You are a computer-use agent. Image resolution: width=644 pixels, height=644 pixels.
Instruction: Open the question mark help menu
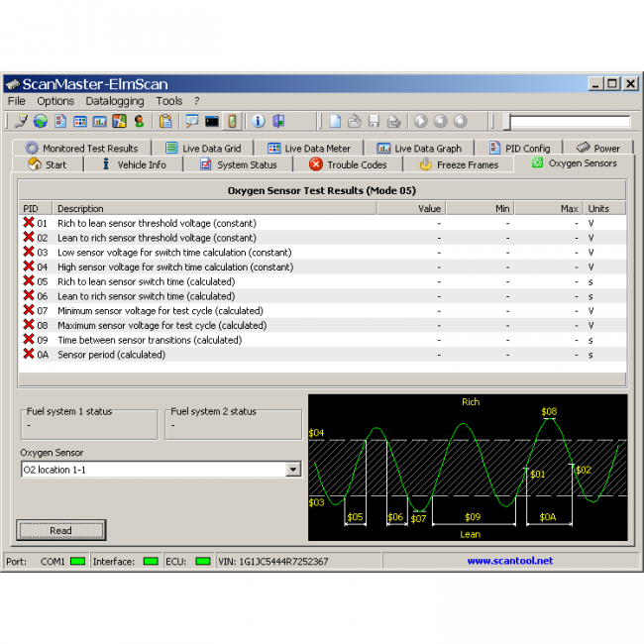tap(197, 101)
